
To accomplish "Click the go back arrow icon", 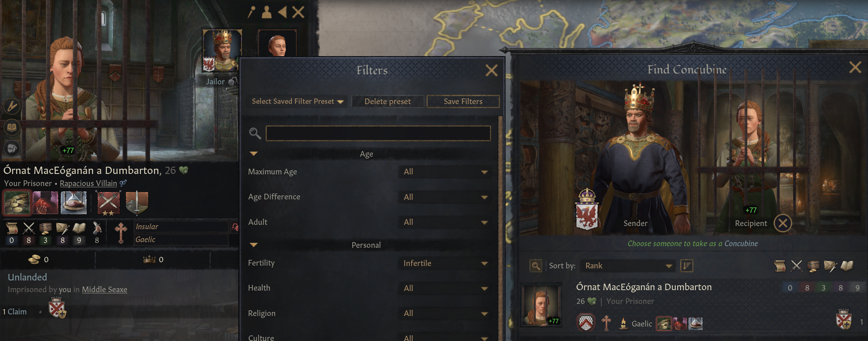I will [282, 12].
